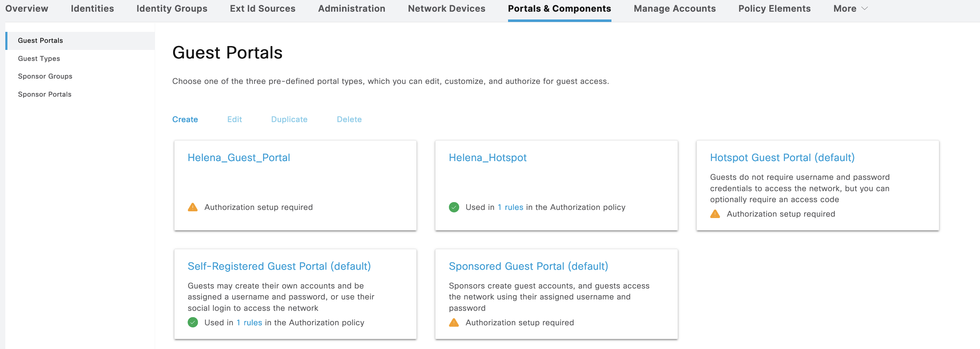
Task: Select Guest Types in the sidebar
Action: [39, 58]
